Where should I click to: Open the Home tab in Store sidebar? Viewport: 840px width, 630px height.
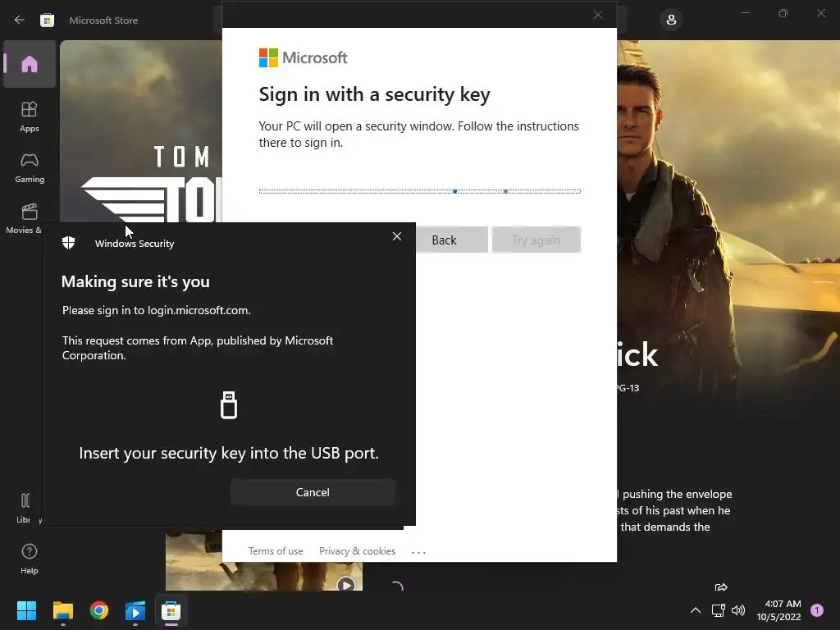[x=30, y=64]
